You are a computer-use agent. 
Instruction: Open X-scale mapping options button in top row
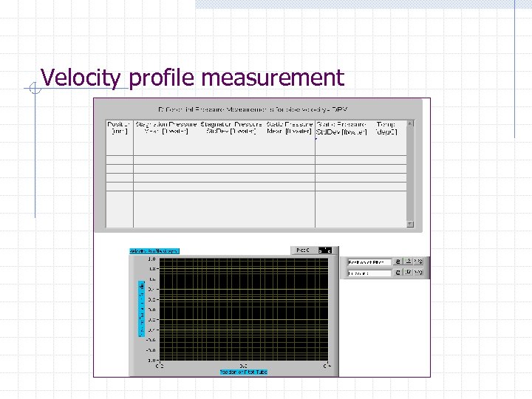click(x=418, y=262)
